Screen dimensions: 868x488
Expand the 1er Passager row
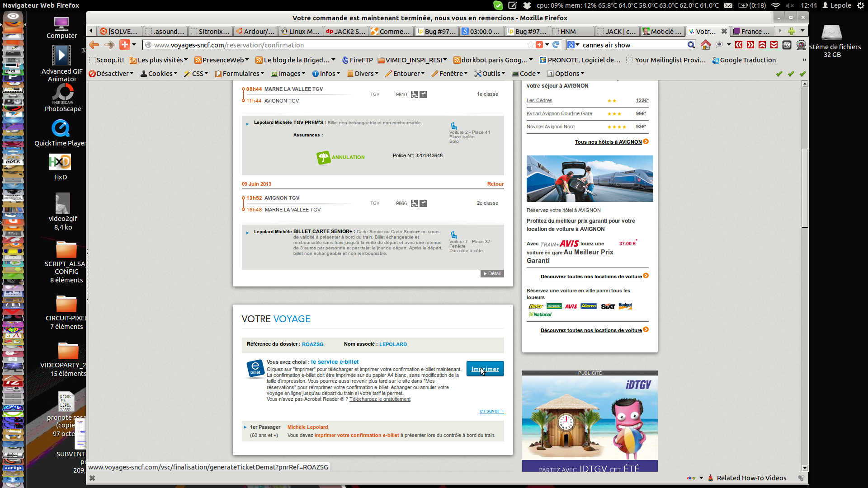pyautogui.click(x=245, y=427)
